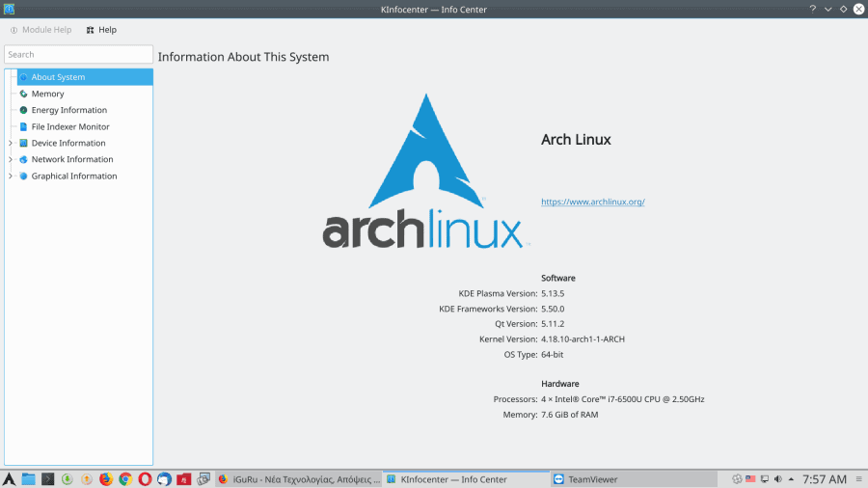
Task: Click the KDE Frameworks Version value 5.50.0
Action: pos(553,309)
